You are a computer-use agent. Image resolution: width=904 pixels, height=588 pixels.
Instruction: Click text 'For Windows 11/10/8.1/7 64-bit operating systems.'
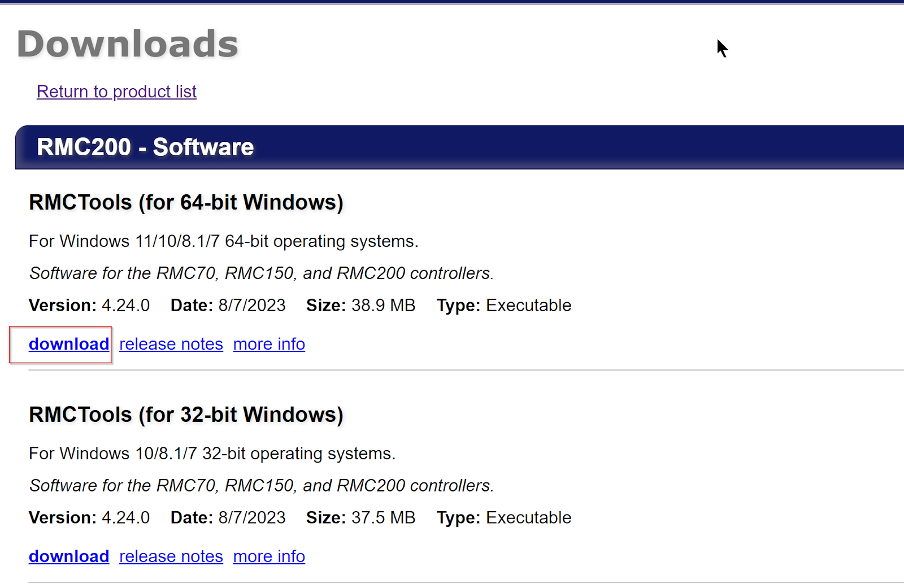click(224, 242)
